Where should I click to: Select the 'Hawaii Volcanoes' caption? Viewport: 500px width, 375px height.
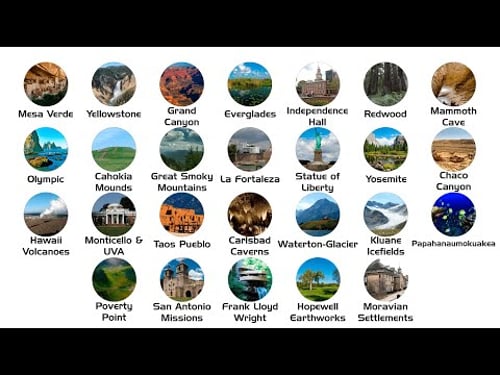[46, 246]
